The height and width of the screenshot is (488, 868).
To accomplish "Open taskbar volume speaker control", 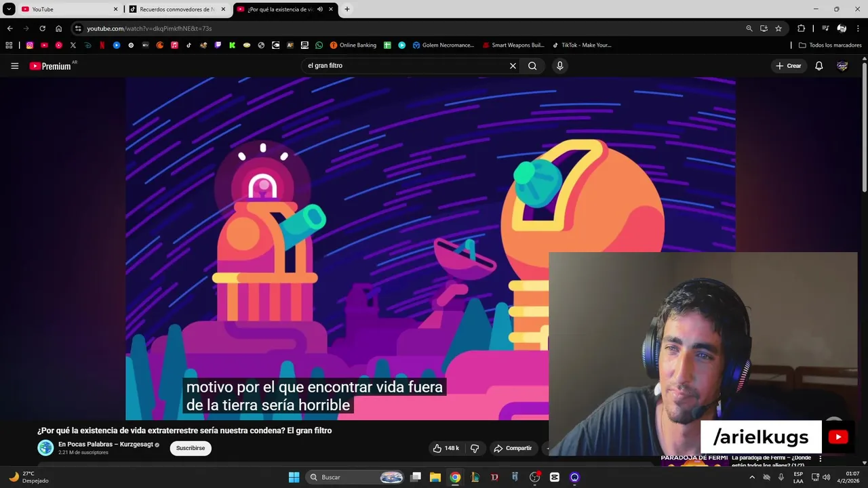I will click(x=826, y=477).
